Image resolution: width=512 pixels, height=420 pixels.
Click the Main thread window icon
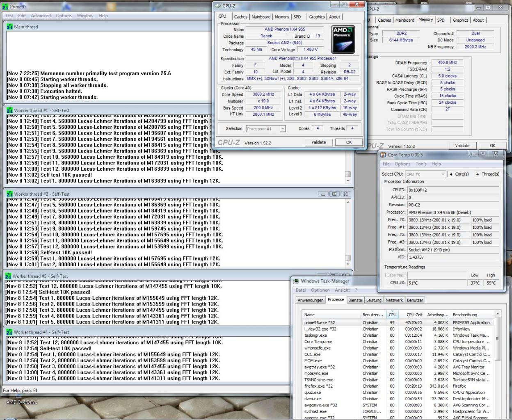tap(9, 27)
